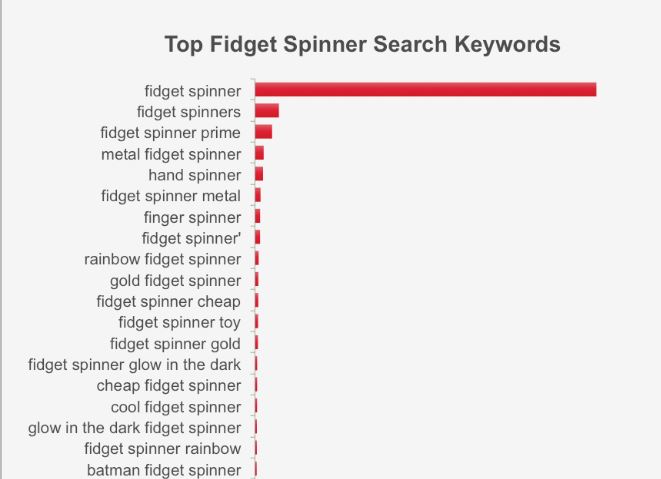Click the fidget spinner metal label
Screen dimensions: 661x479
171,196
